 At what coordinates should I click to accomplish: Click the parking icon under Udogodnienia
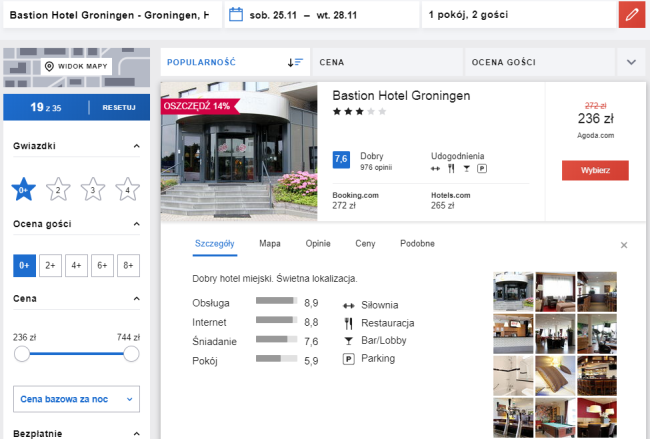tap(482, 168)
